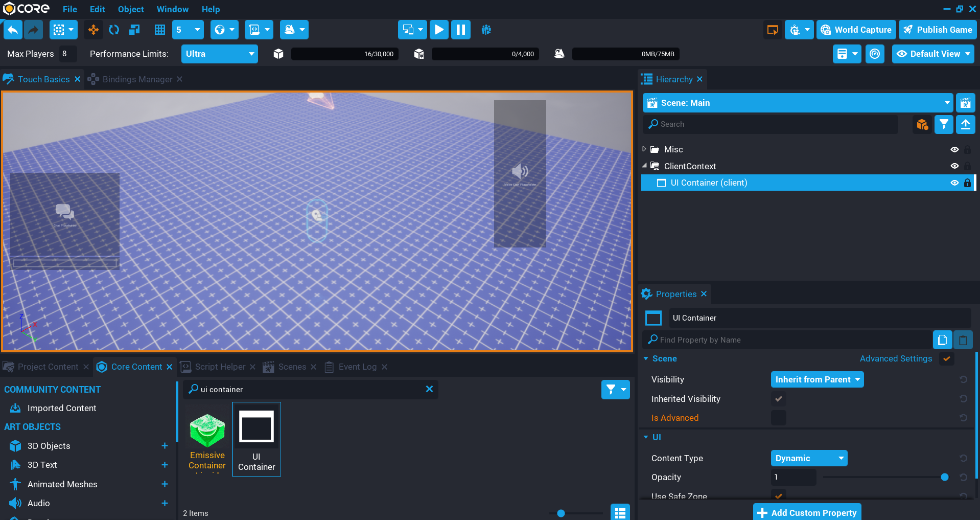Click the Add Custom Property button
The image size is (980, 520).
point(807,513)
